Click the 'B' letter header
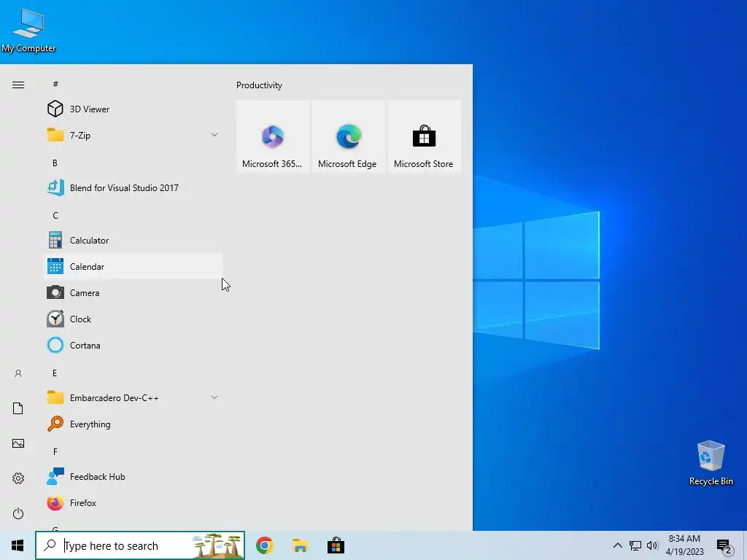 [55, 163]
